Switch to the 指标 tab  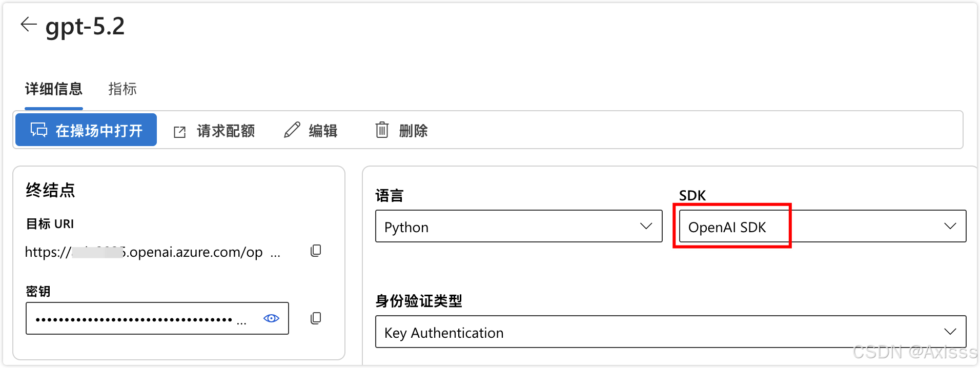click(122, 89)
